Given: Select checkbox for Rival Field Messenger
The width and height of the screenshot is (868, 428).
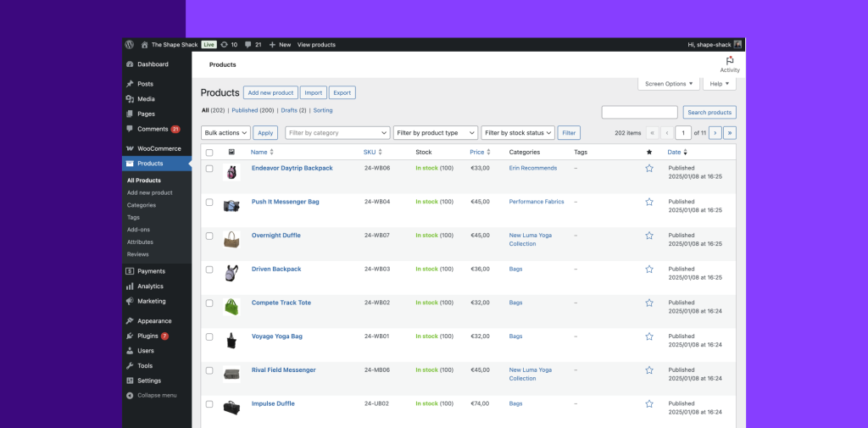Looking at the screenshot, I should pos(209,370).
